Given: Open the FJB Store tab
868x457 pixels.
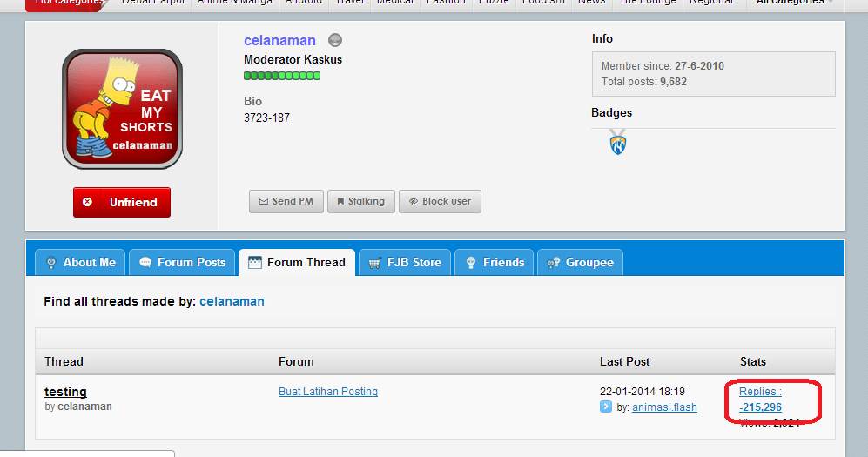Looking at the screenshot, I should 405,262.
